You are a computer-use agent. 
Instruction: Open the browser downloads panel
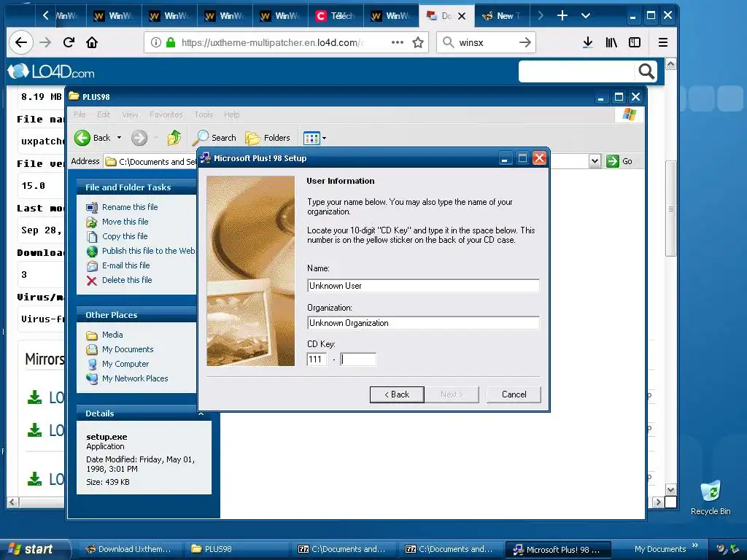coord(587,42)
